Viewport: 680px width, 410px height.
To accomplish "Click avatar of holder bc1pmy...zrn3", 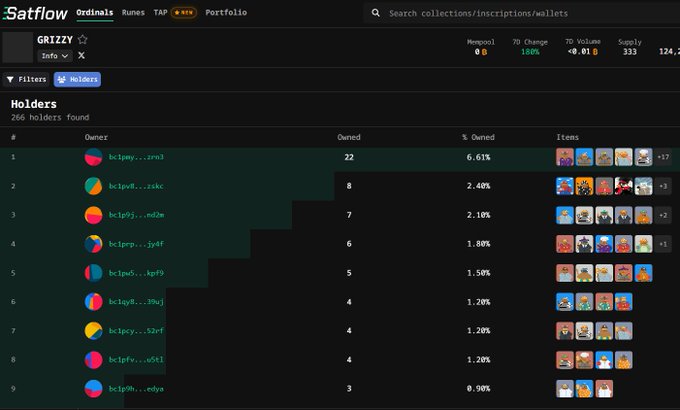I will (93, 157).
